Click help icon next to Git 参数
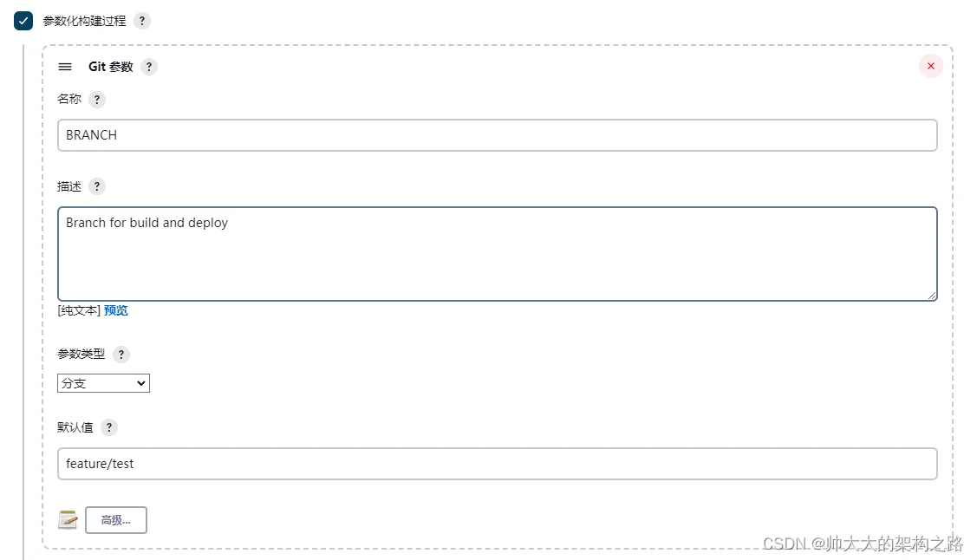 click(149, 67)
